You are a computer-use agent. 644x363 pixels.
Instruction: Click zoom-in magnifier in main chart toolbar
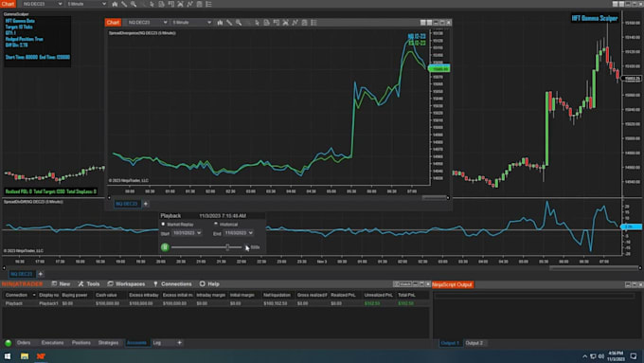click(134, 4)
